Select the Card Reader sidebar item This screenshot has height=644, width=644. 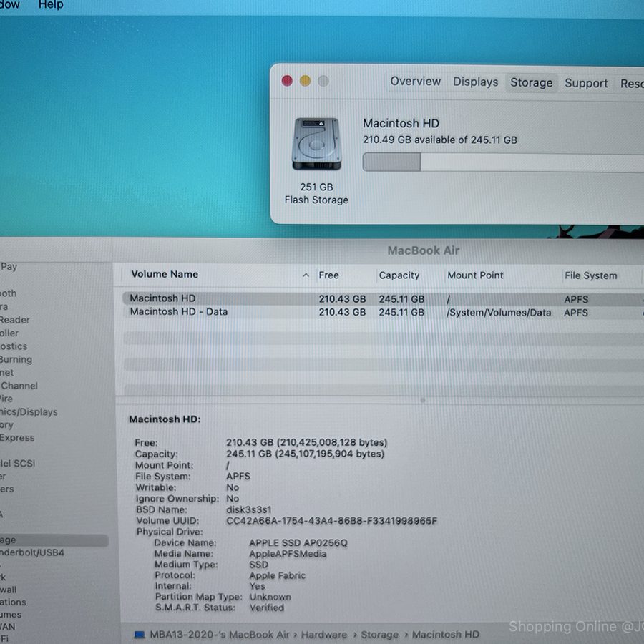(x=15, y=320)
